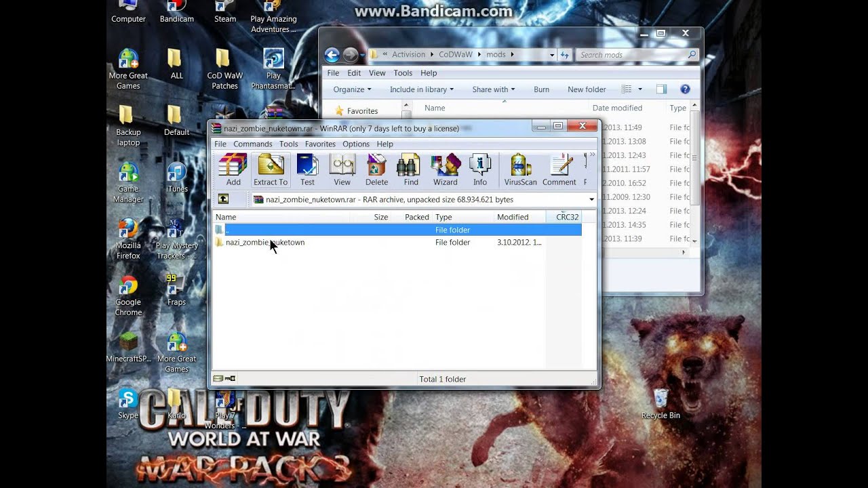Click Explorer help question mark icon

[685, 89]
